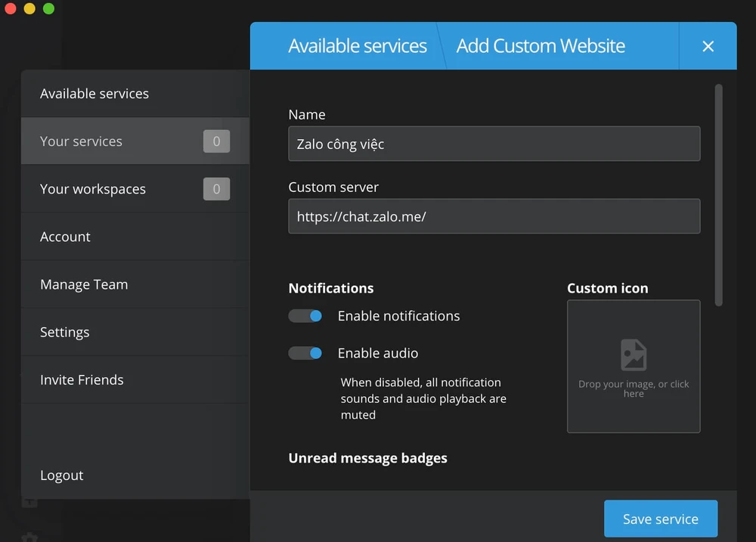756x542 pixels.
Task: Select Your services in the sidebar
Action: (81, 141)
